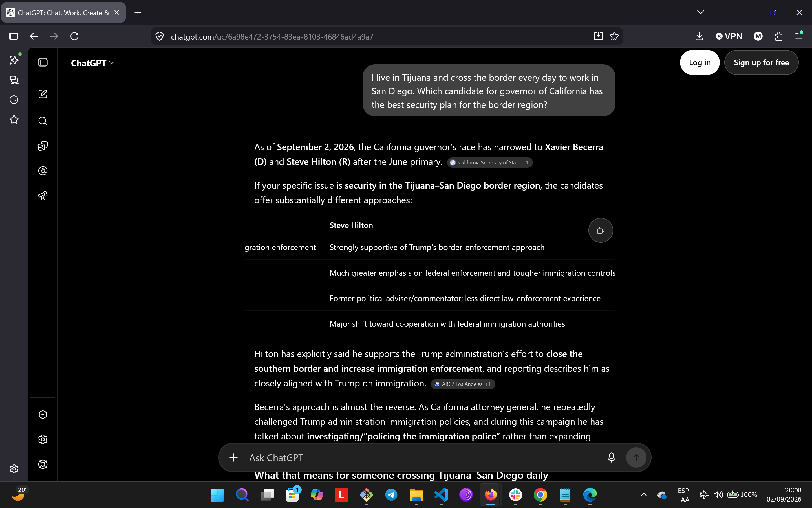Open the list all tabs chevron
The image size is (812, 508).
[x=701, y=12]
